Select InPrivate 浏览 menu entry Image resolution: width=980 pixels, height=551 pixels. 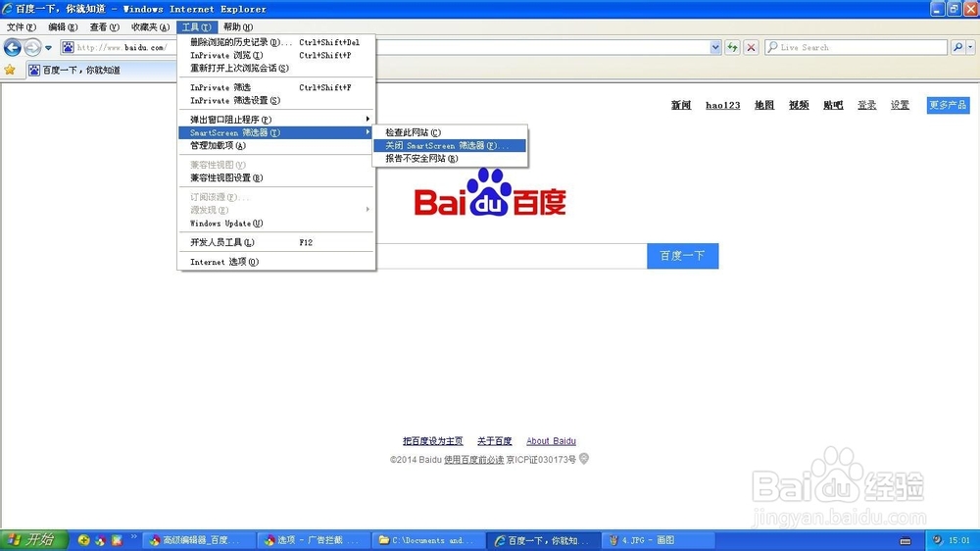click(275, 55)
